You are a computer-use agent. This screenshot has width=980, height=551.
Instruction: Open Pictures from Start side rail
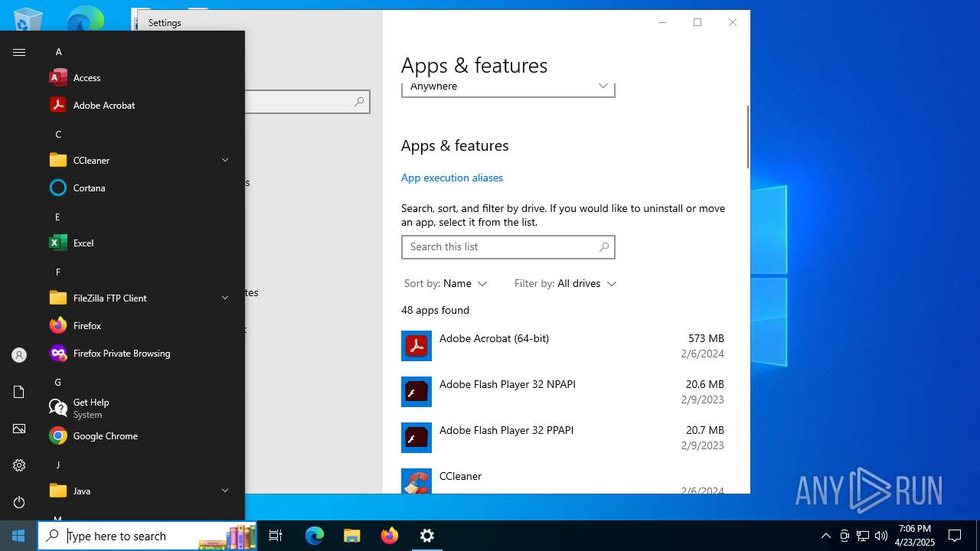click(x=19, y=429)
